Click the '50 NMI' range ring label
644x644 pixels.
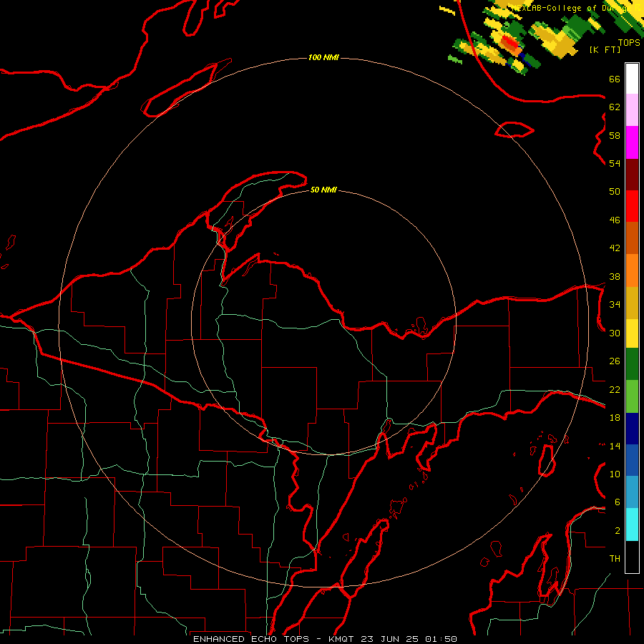pyautogui.click(x=323, y=190)
